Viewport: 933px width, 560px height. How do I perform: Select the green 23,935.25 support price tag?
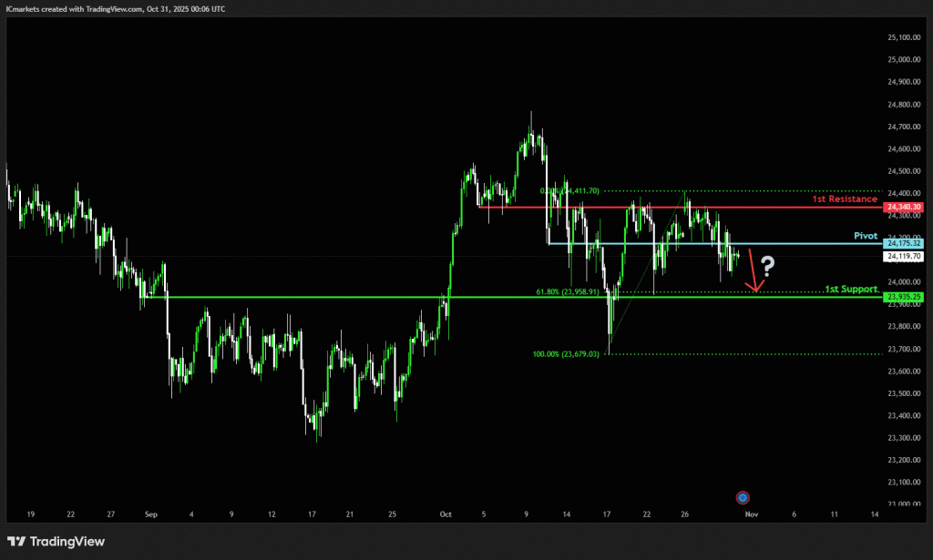903,298
